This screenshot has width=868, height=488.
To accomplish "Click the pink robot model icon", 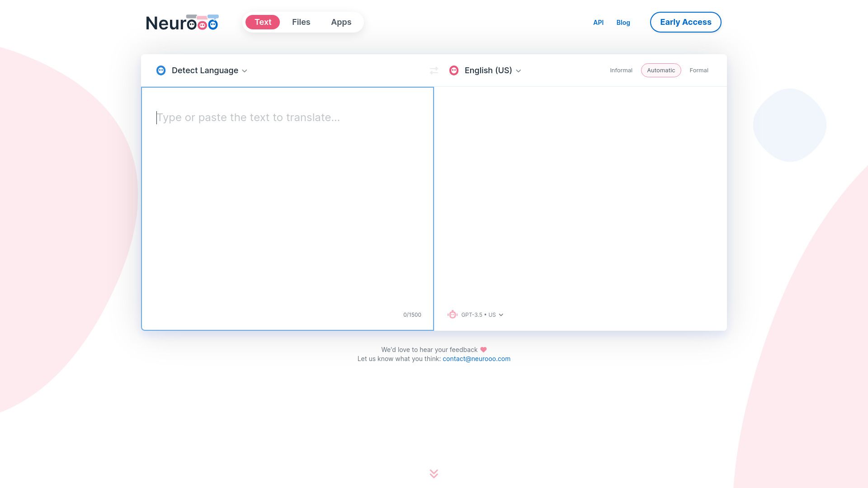I will pyautogui.click(x=453, y=314).
